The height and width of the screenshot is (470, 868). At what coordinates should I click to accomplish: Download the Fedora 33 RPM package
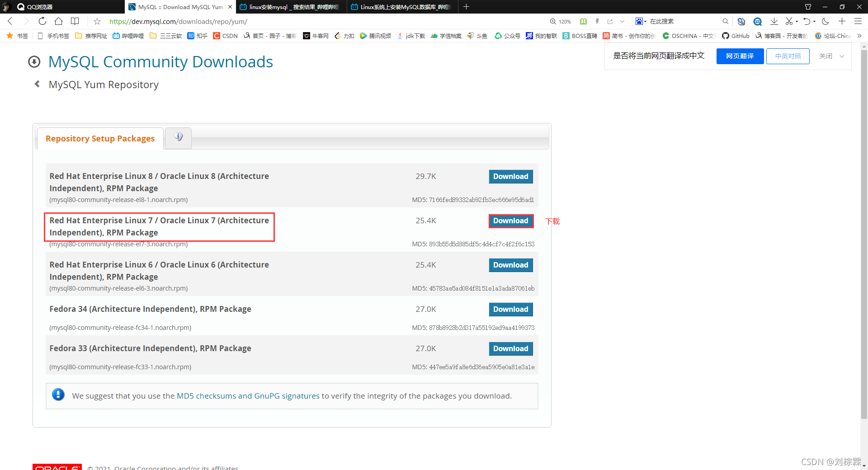point(510,348)
